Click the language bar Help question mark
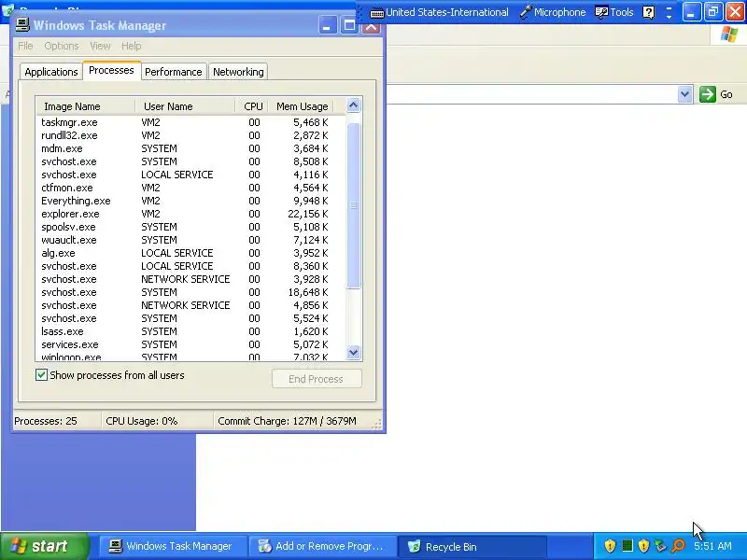The width and height of the screenshot is (747, 560). [648, 12]
